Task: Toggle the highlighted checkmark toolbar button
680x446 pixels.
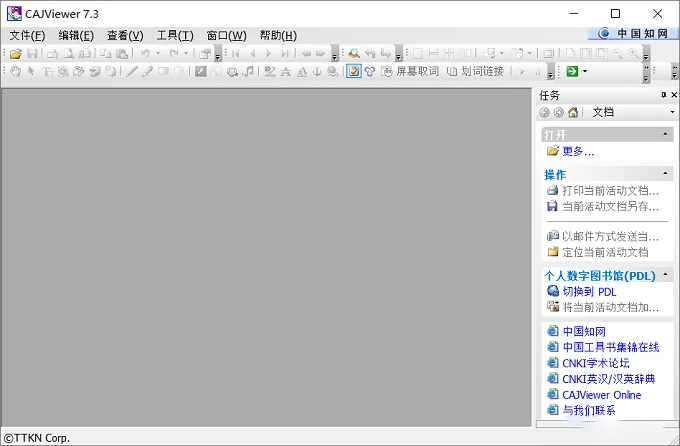Action: coord(354,71)
